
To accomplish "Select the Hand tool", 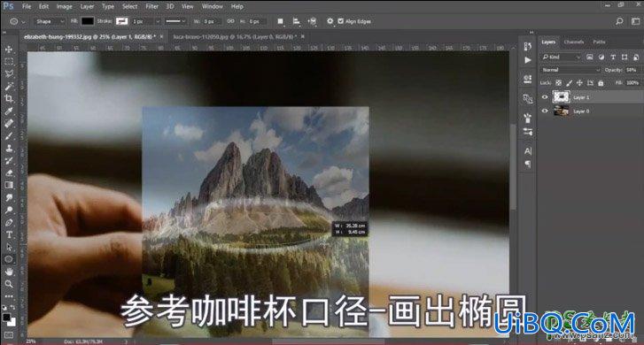I will pyautogui.click(x=9, y=272).
